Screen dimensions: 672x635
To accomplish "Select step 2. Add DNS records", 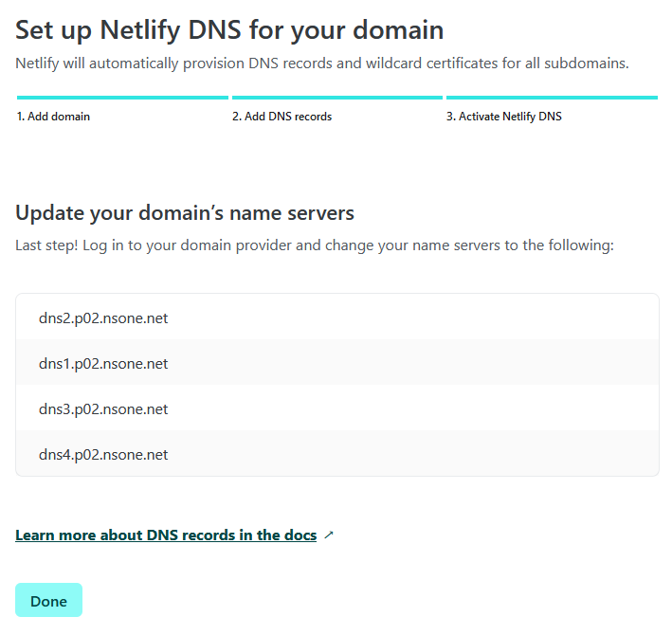I will tap(282, 117).
